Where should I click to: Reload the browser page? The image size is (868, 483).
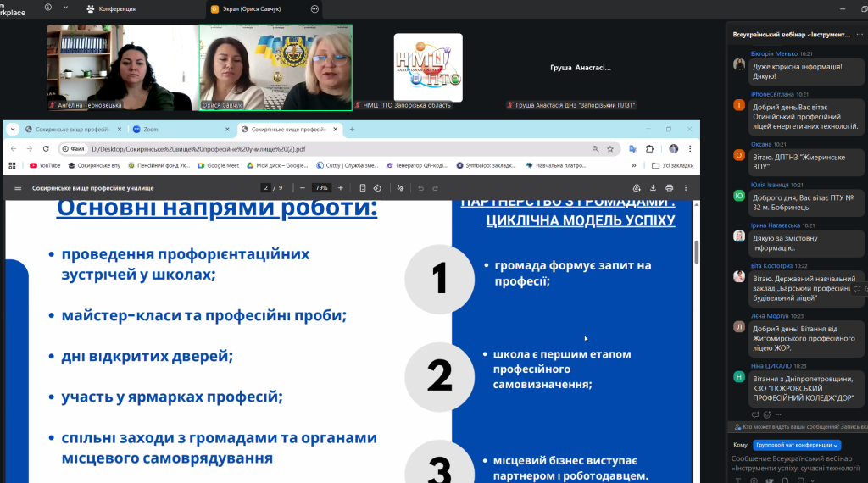(47, 148)
